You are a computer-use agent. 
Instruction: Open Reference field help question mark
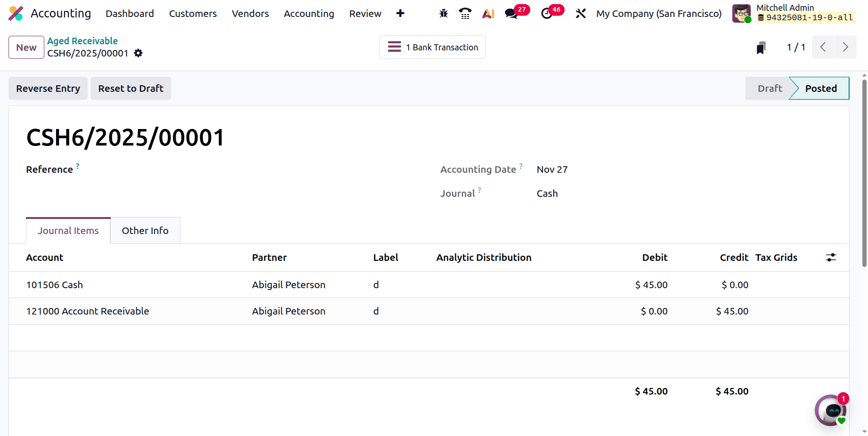[78, 166]
